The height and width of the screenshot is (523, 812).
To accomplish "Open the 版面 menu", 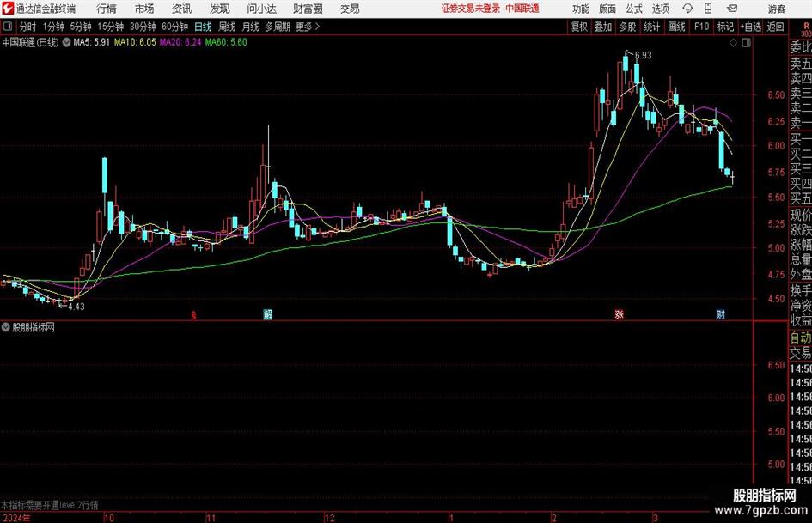I will (x=607, y=9).
